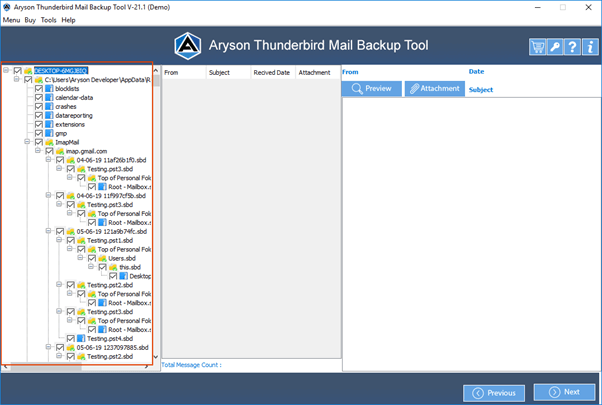Viewport: 602px width, 405px height.
Task: Click the tree horizontal scrollbar thumb
Action: coord(46,367)
